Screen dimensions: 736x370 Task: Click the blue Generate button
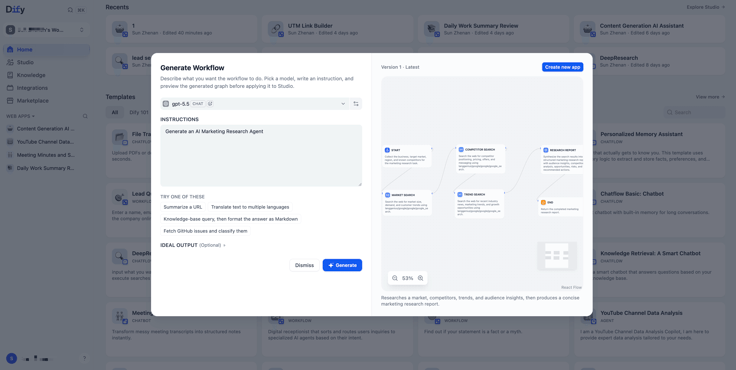point(342,265)
